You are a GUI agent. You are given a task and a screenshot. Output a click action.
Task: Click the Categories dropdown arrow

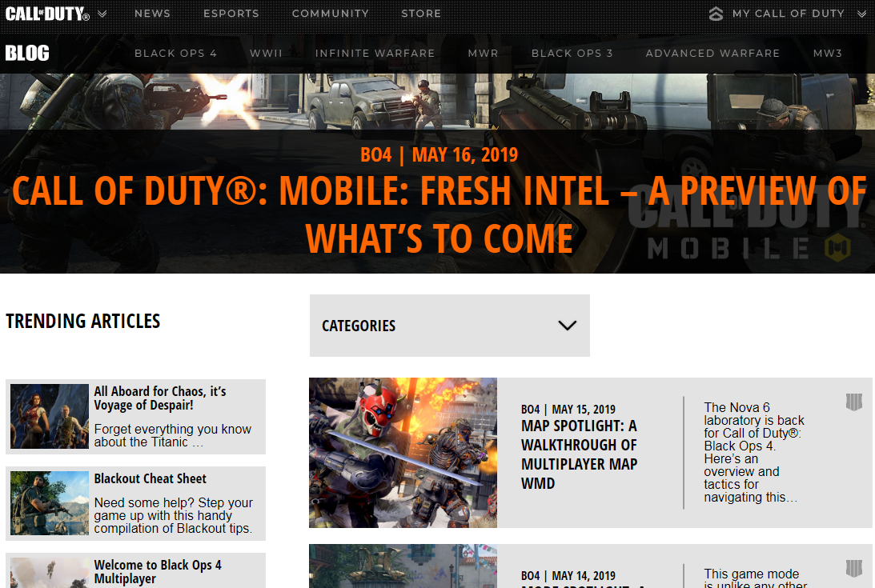pos(567,326)
